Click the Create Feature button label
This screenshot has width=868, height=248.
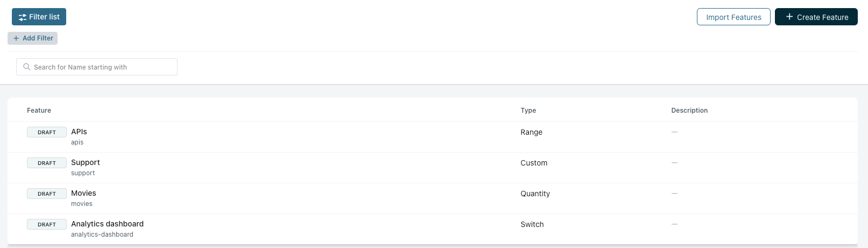pyautogui.click(x=822, y=17)
